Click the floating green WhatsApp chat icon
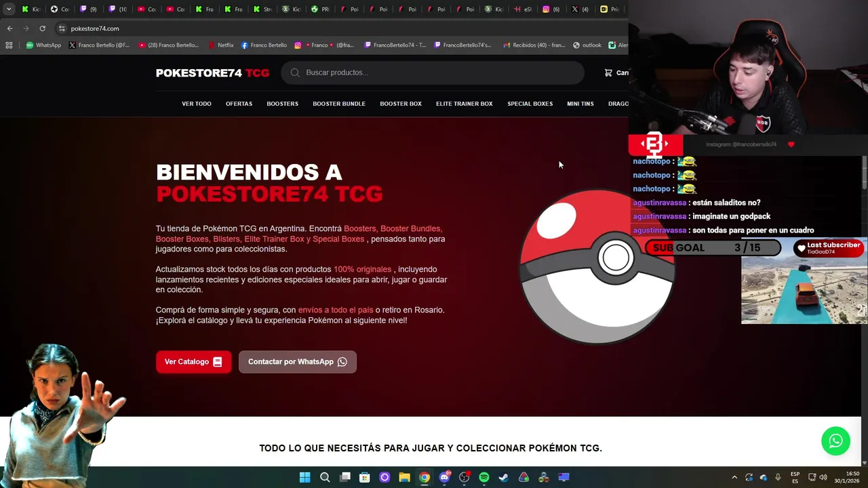The width and height of the screenshot is (868, 488). (x=835, y=441)
